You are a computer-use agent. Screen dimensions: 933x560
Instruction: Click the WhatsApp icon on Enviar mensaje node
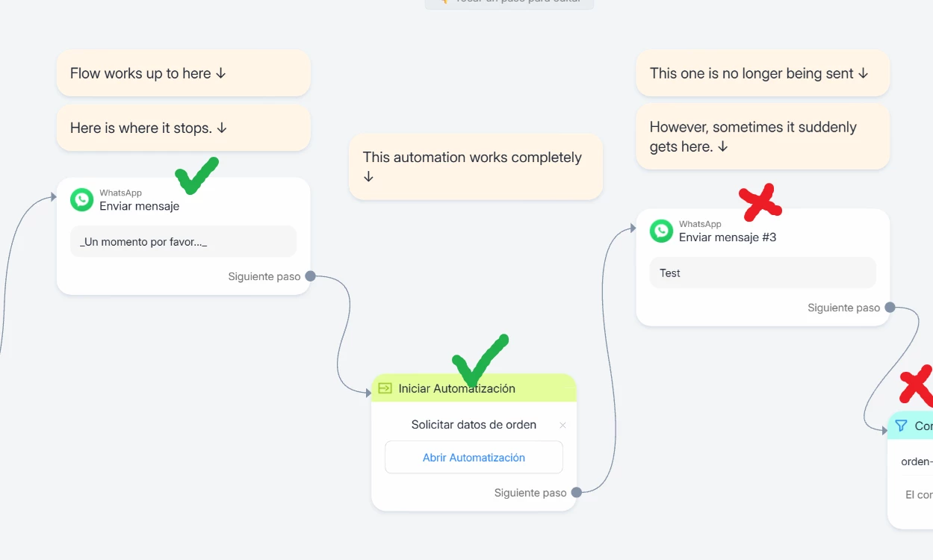(82, 200)
